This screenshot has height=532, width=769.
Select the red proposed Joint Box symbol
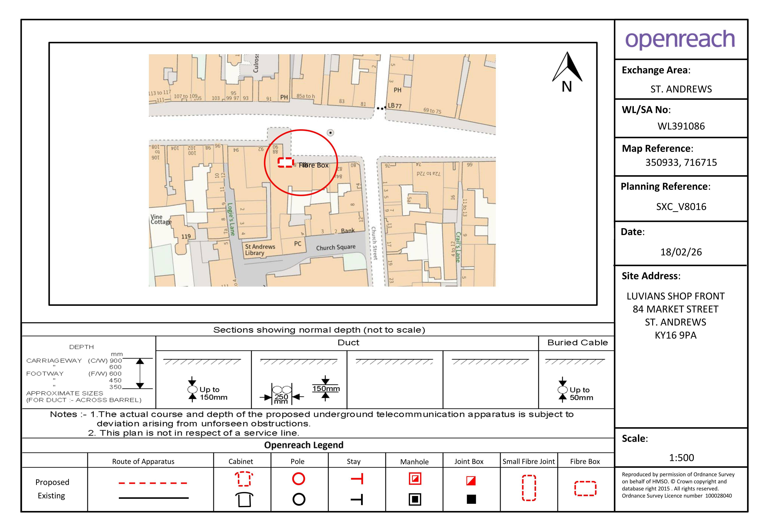[x=471, y=481]
